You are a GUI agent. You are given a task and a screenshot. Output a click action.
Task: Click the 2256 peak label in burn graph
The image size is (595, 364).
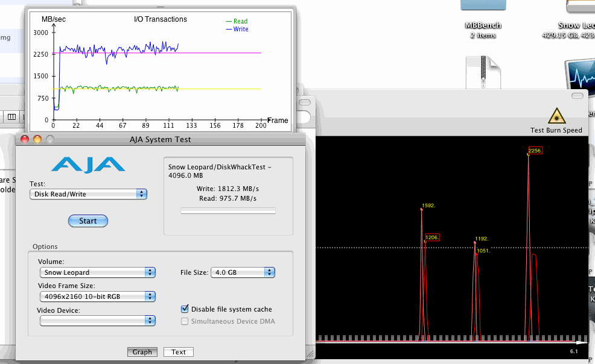[x=535, y=151]
